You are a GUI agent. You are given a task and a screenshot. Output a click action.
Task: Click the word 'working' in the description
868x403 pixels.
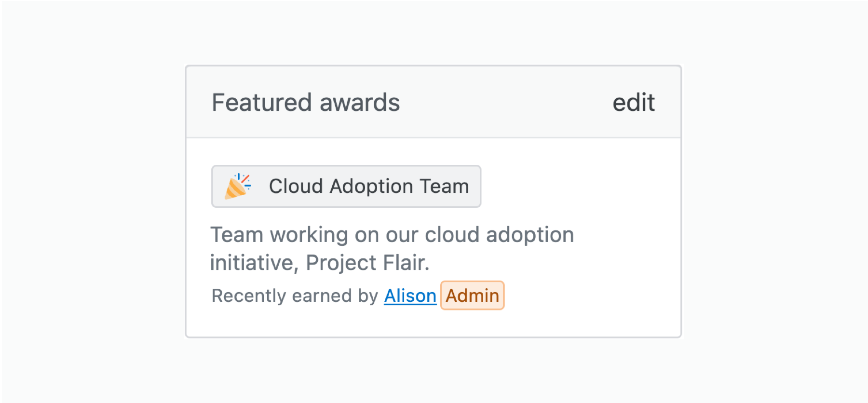pyautogui.click(x=309, y=235)
